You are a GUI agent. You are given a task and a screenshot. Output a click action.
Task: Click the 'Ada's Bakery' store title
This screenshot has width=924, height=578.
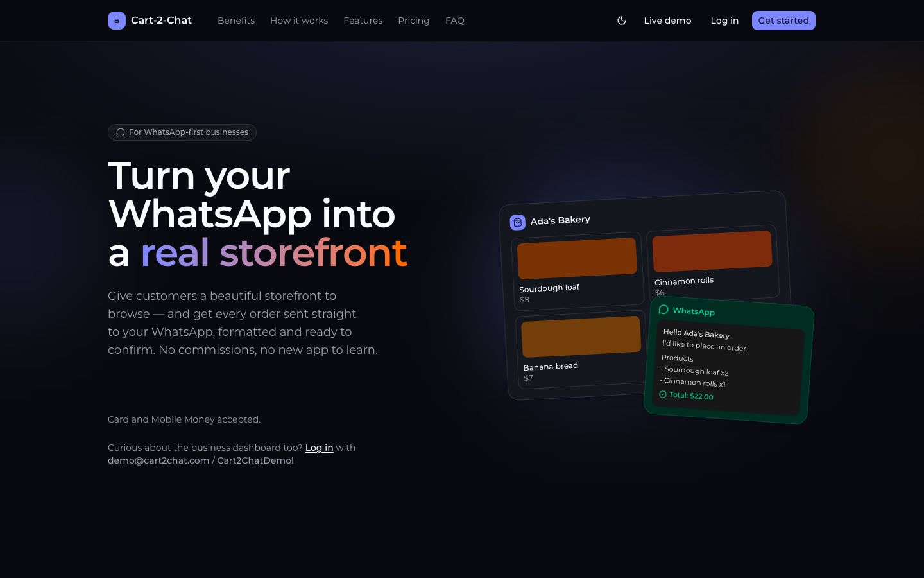coord(560,220)
